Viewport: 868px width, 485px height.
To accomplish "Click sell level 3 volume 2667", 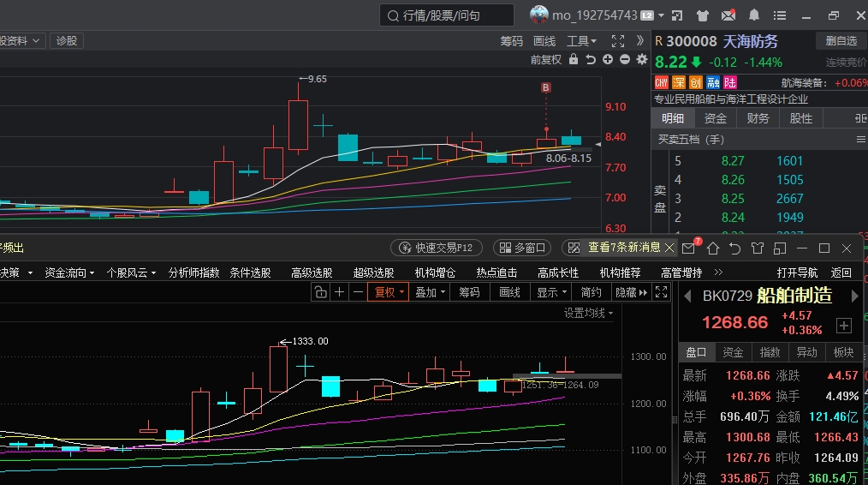I will 789,199.
